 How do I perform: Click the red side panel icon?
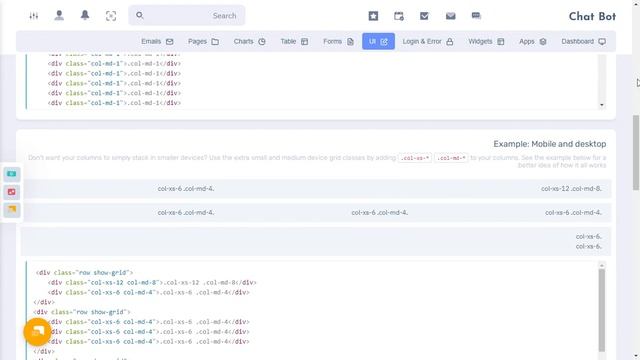pyautogui.click(x=12, y=192)
